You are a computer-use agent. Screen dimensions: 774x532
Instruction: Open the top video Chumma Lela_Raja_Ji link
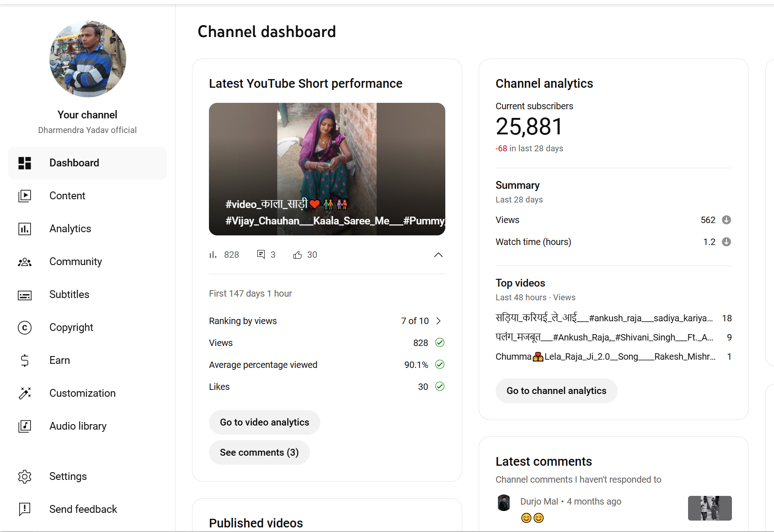pos(606,356)
